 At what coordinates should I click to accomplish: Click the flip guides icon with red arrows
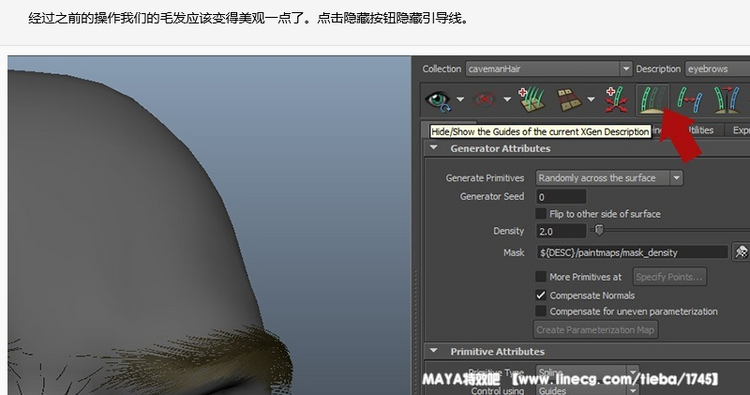click(690, 100)
